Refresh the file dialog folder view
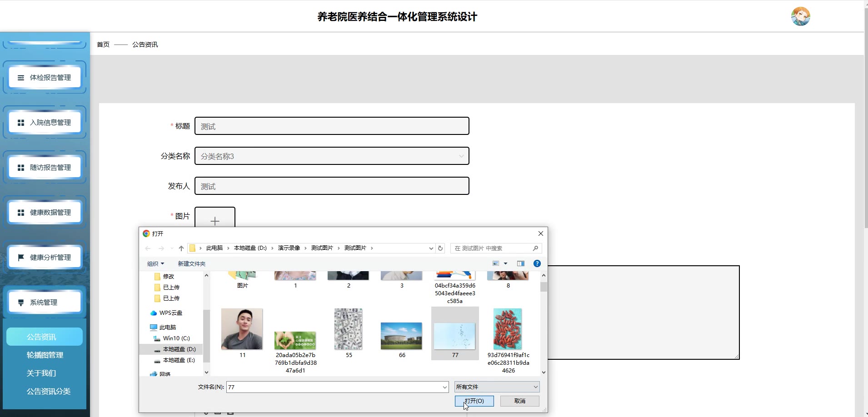The image size is (868, 417). pyautogui.click(x=440, y=248)
